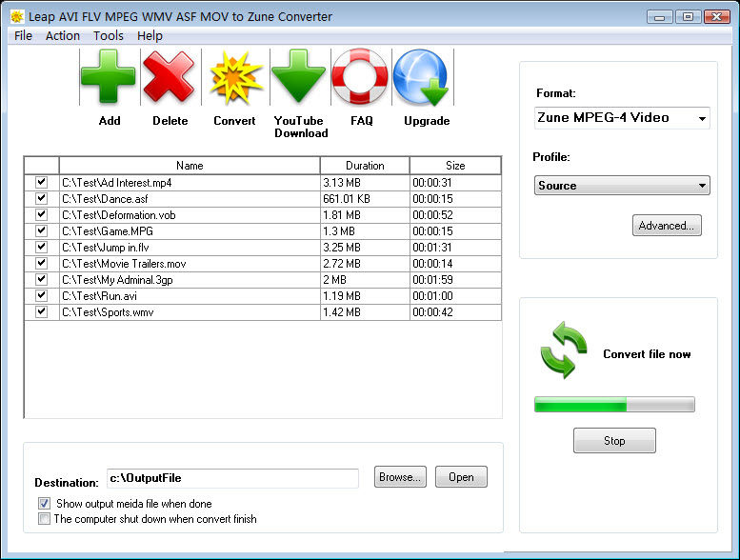Click the Convert file now label
This screenshot has height=560, width=740.
[x=647, y=354]
